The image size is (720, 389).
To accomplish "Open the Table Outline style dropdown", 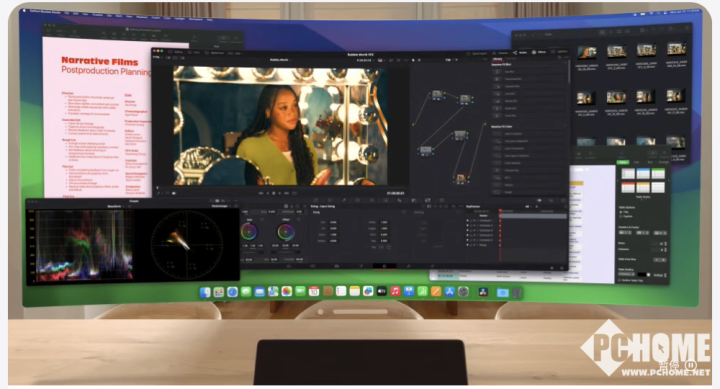I will 627,274.
